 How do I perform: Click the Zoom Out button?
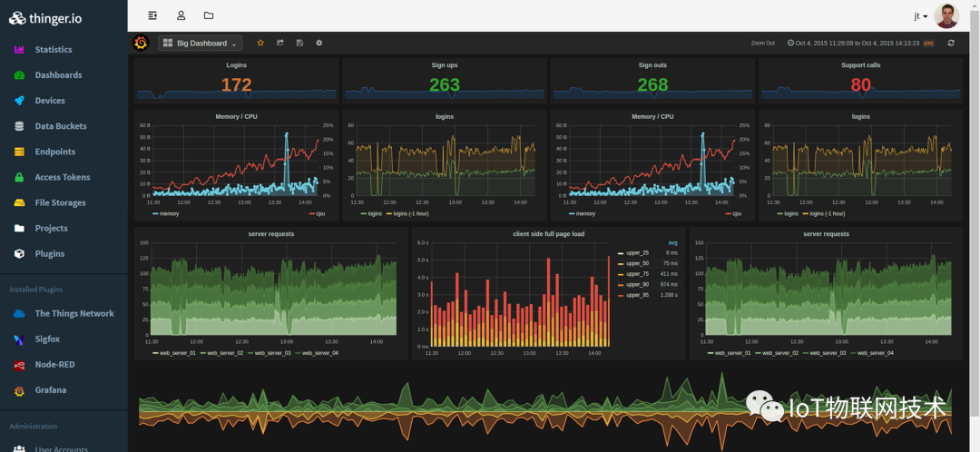762,44
